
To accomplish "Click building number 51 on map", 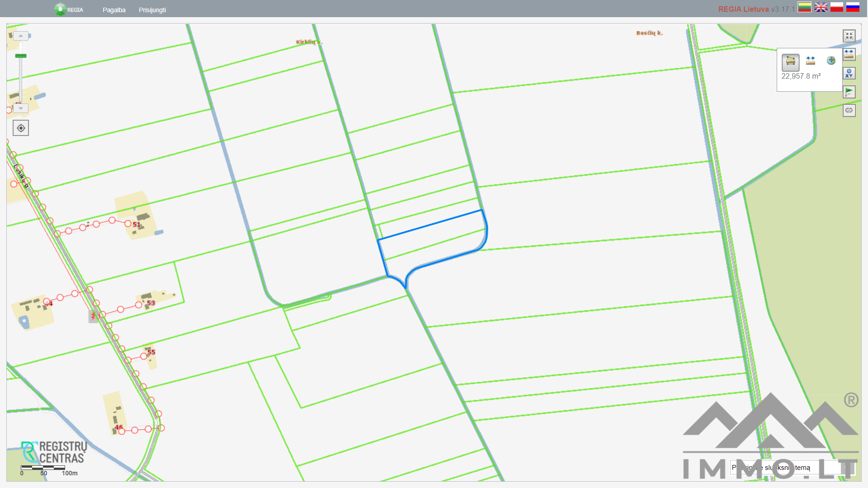I will point(137,225).
